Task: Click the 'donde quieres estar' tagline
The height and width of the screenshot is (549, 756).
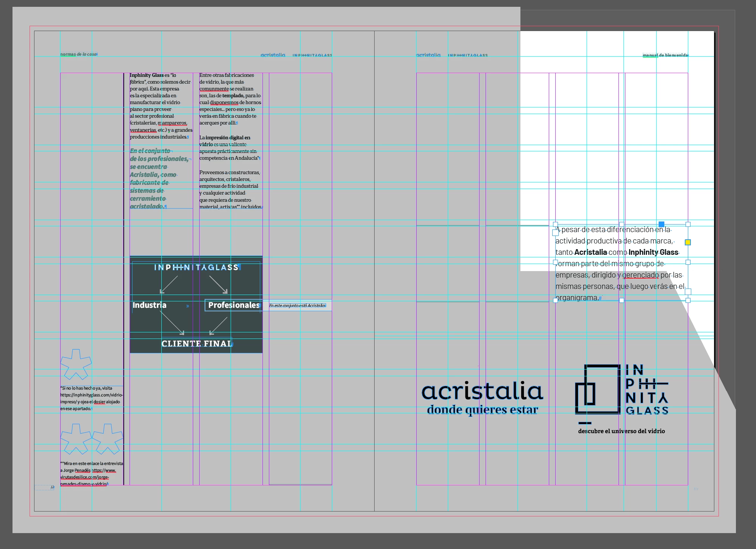Action: 482,410
